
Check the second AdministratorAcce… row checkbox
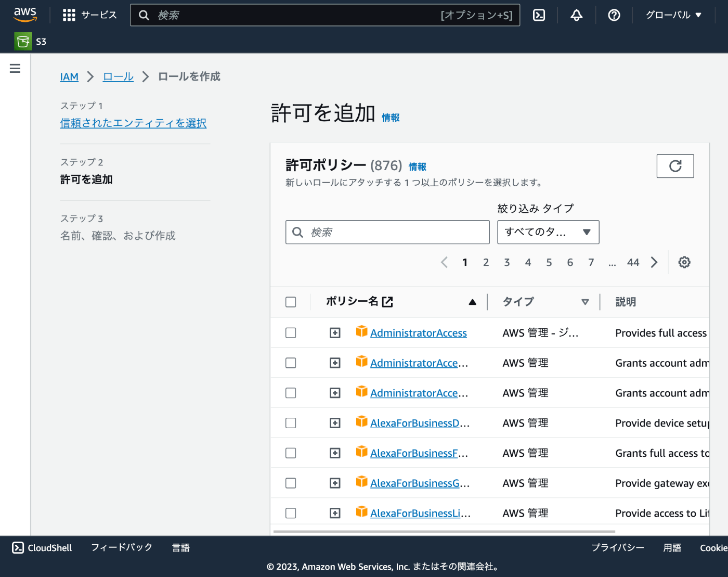click(291, 363)
